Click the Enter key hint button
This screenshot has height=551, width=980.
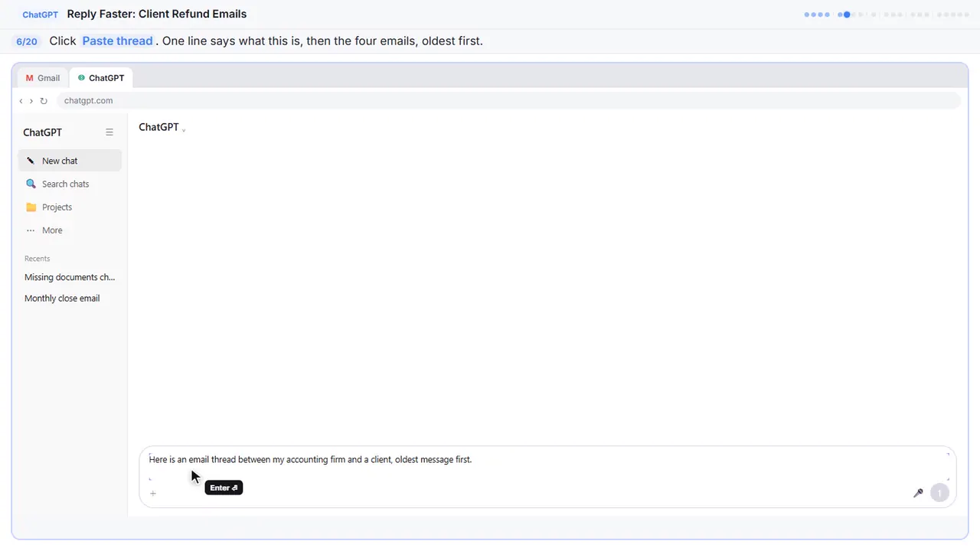(224, 487)
